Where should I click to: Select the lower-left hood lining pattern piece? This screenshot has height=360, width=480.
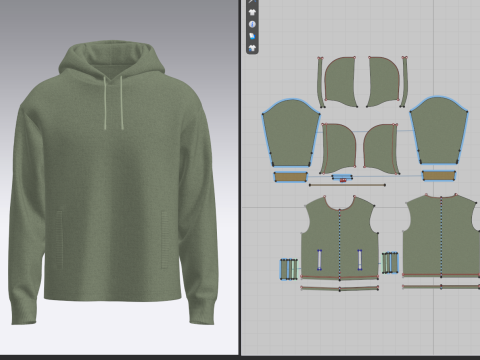[338, 148]
